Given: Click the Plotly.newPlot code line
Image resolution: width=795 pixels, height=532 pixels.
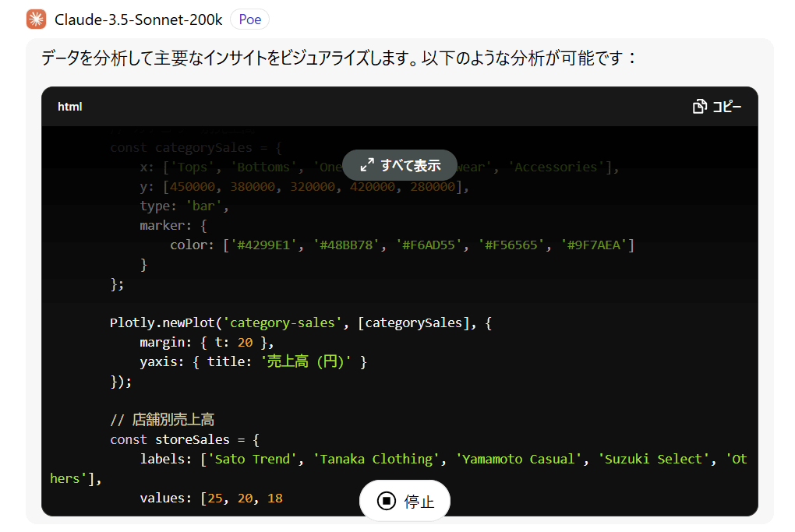Looking at the screenshot, I should pos(300,323).
